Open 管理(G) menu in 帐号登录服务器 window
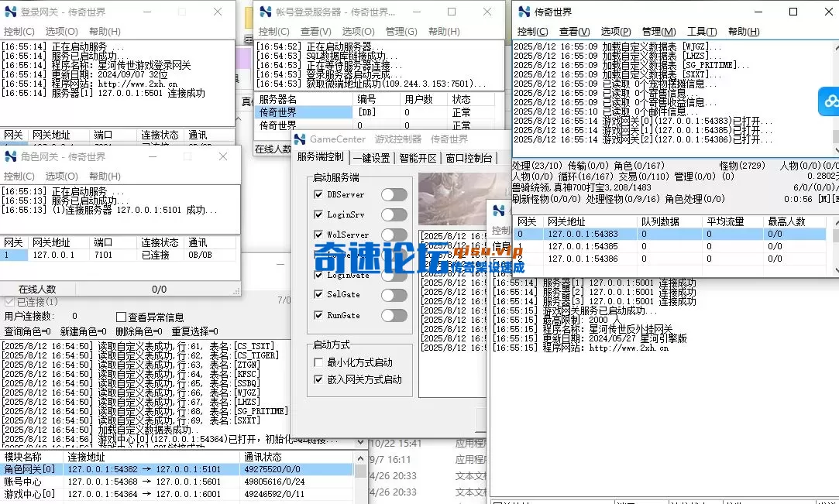 pos(401,32)
